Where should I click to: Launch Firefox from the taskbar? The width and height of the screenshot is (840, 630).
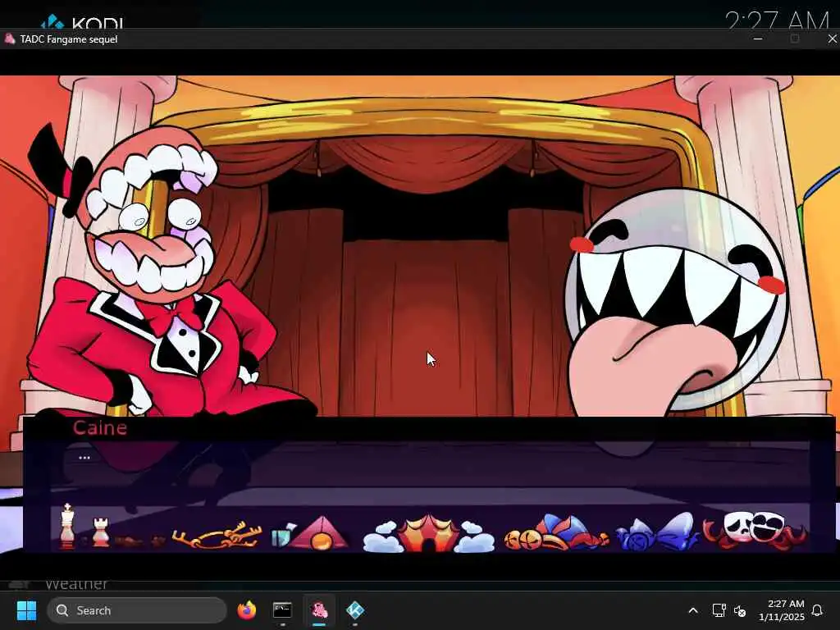pos(246,610)
